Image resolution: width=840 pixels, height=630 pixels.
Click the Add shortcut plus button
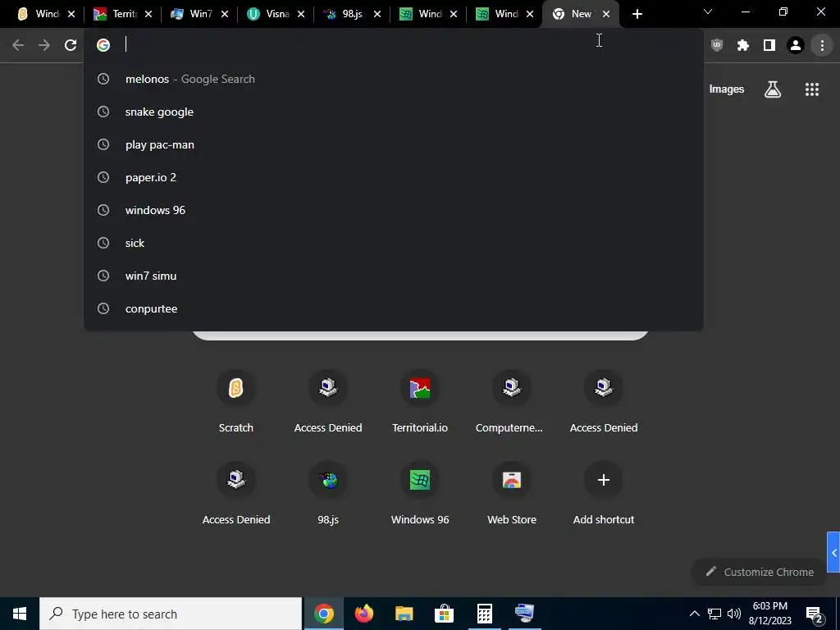click(x=604, y=480)
